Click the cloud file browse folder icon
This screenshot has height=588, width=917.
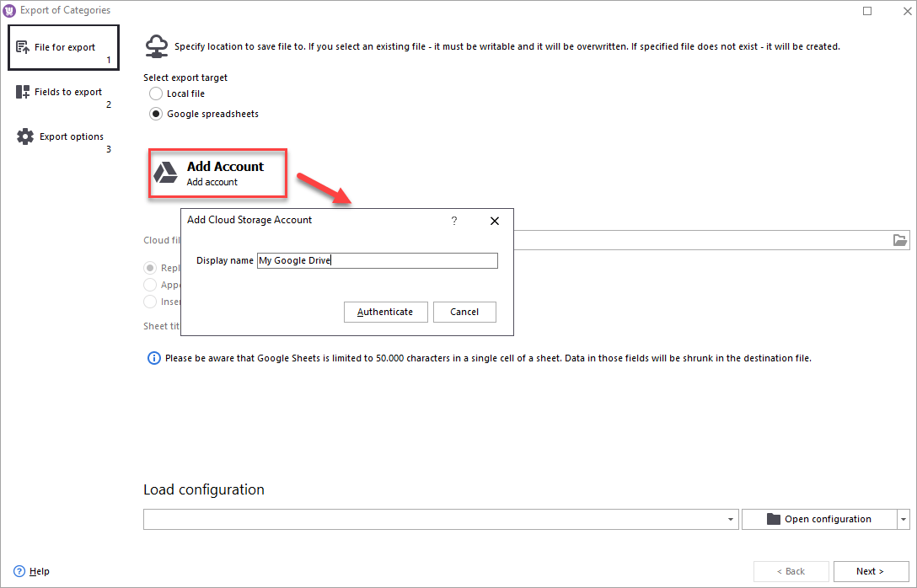(x=899, y=240)
